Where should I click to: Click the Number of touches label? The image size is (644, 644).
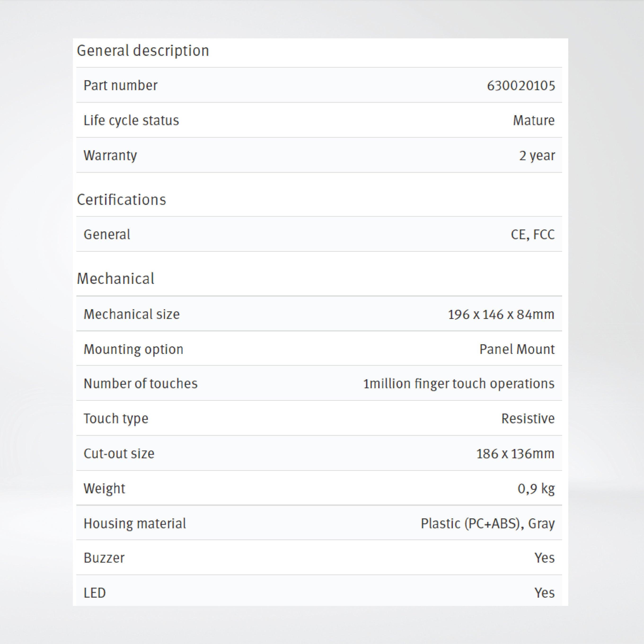140,384
